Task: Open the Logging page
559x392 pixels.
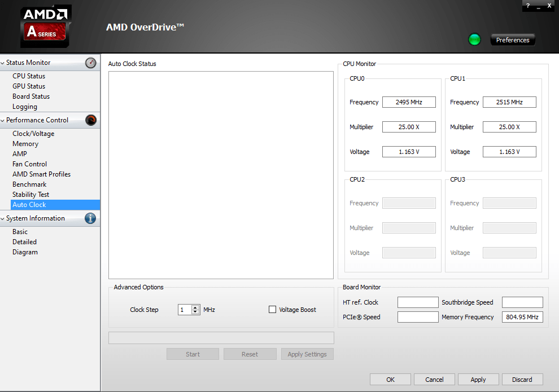Action: [x=25, y=107]
